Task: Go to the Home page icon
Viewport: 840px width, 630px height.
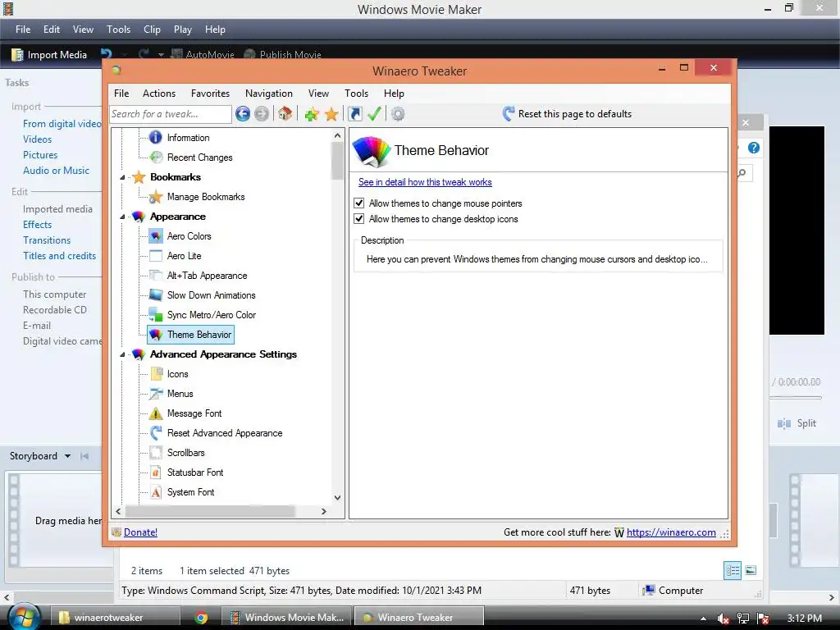Action: 285,113
